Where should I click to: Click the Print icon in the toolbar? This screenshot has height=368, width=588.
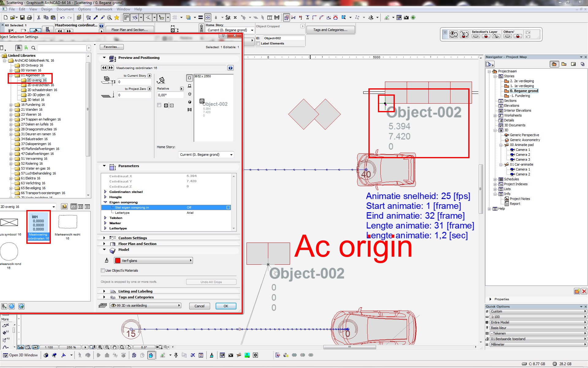coord(29,17)
